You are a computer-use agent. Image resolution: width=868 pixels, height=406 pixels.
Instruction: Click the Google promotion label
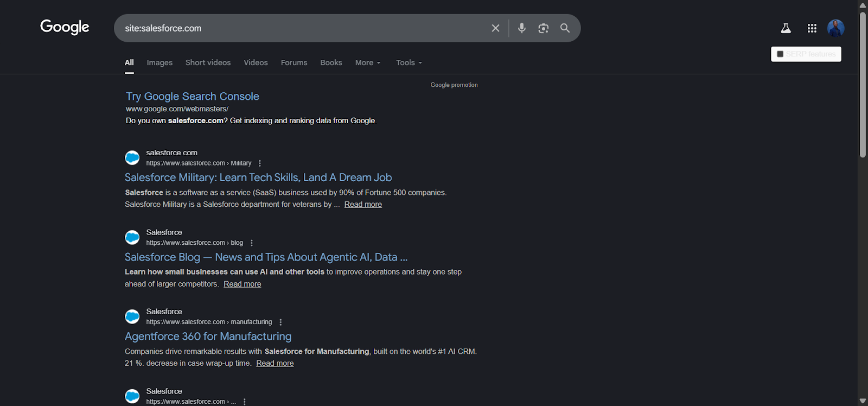click(x=454, y=85)
